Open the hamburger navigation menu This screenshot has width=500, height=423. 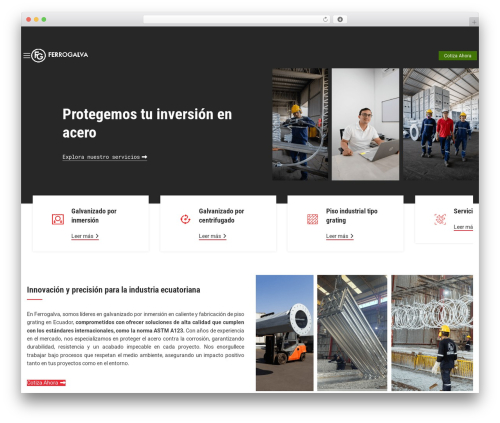(x=27, y=55)
